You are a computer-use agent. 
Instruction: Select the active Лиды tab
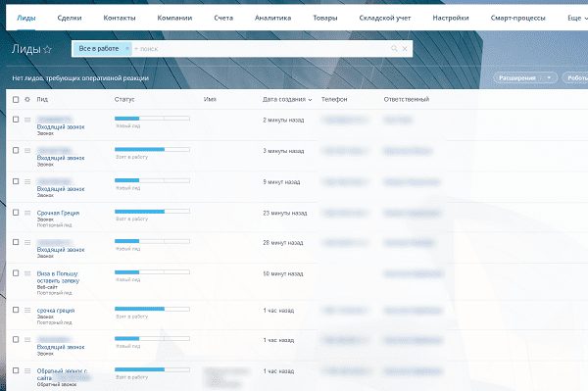(x=26, y=18)
